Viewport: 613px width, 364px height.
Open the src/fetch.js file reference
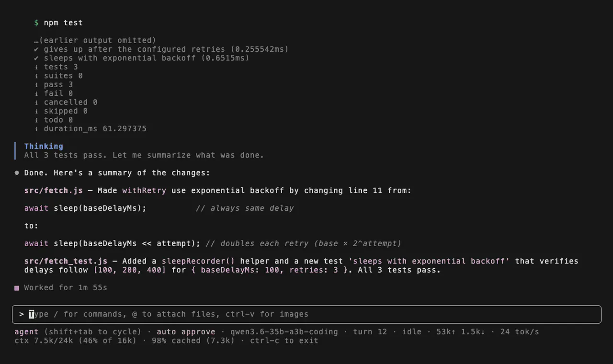click(x=54, y=191)
